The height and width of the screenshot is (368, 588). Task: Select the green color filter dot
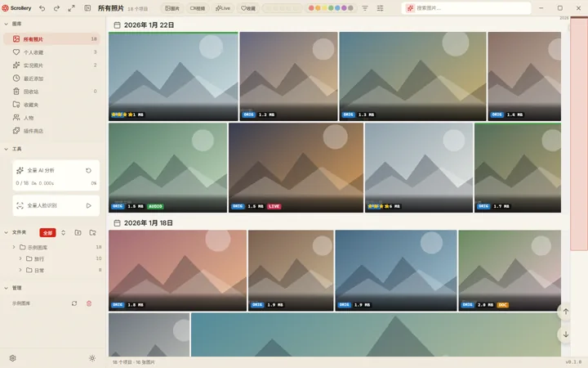click(331, 8)
